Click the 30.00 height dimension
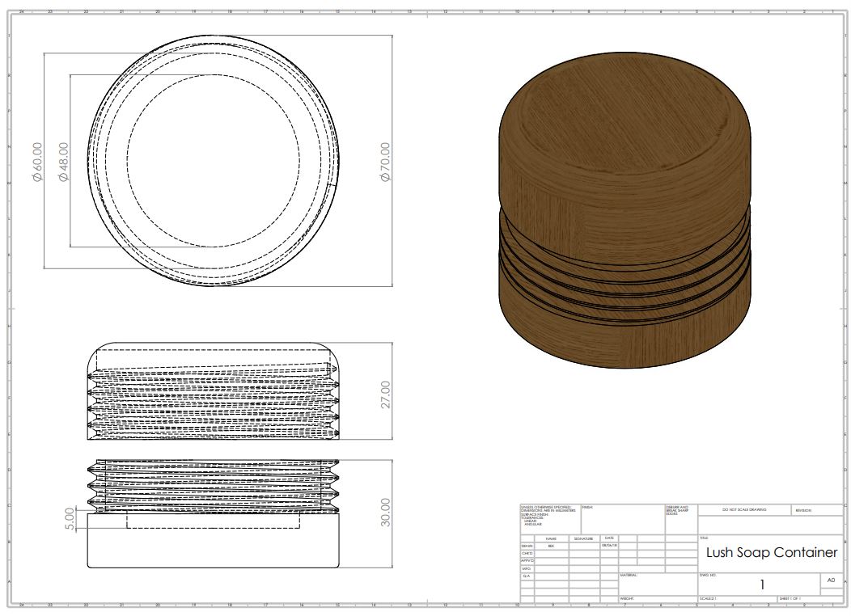The image size is (851, 616). coord(385,513)
